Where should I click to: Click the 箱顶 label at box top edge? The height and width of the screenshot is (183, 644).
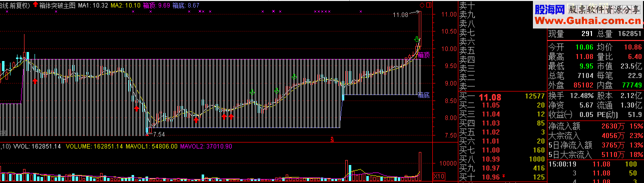click(x=424, y=55)
